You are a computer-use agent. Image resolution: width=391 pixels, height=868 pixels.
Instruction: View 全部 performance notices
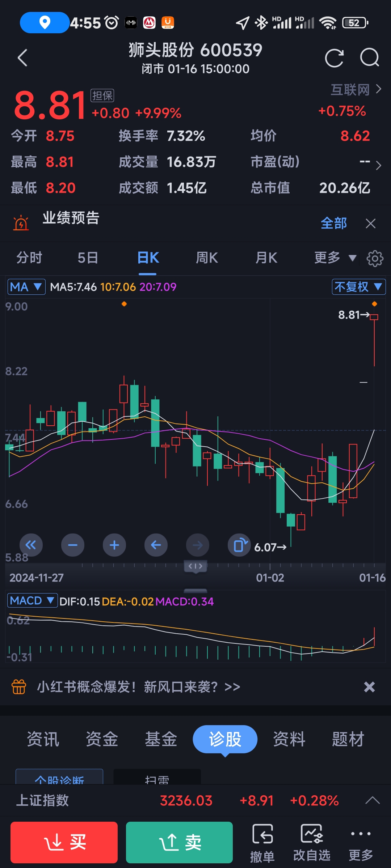pos(334,223)
